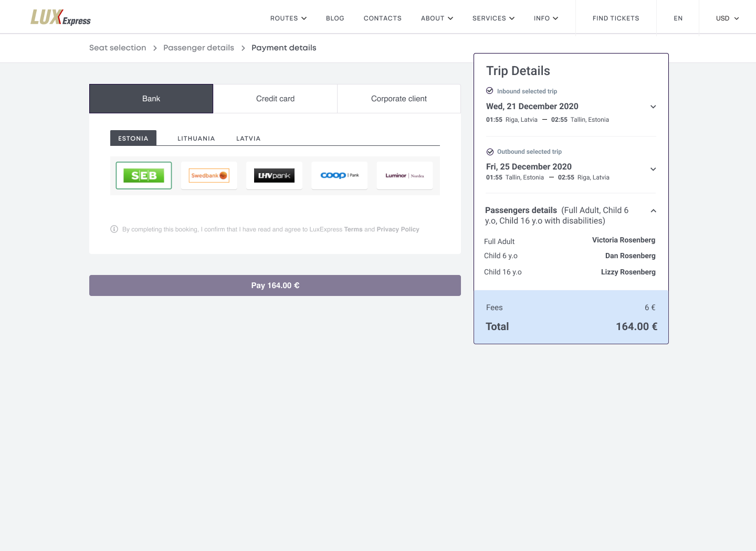Click the total amount 164.00 €
Image resolution: width=756 pixels, height=551 pixels.
click(636, 326)
